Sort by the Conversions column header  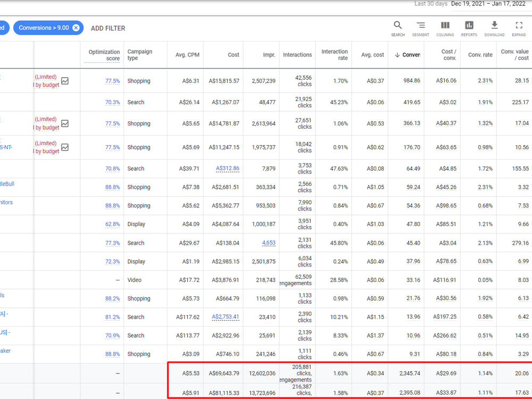408,55
